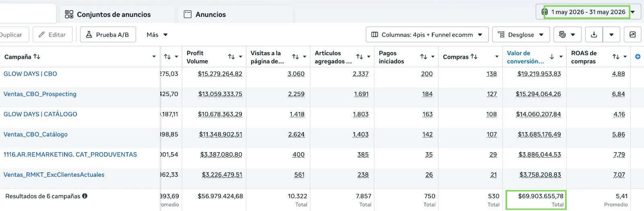The width and height of the screenshot is (644, 211).
Task: Open Compras column menu arrow
Action: point(497,57)
